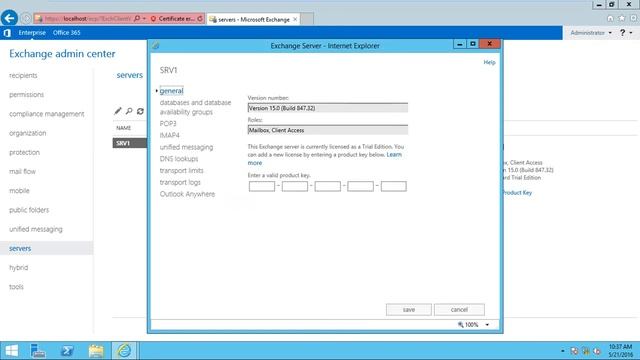The image size is (640, 360).
Task: Click the address bar search magnifier
Action: [137, 18]
